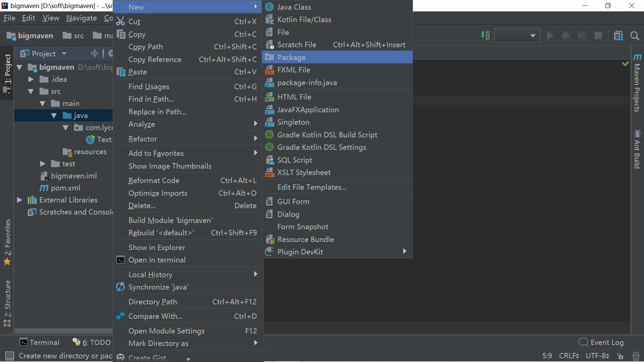
Task: Click the Debug bug toolbar icon
Action: point(566,36)
